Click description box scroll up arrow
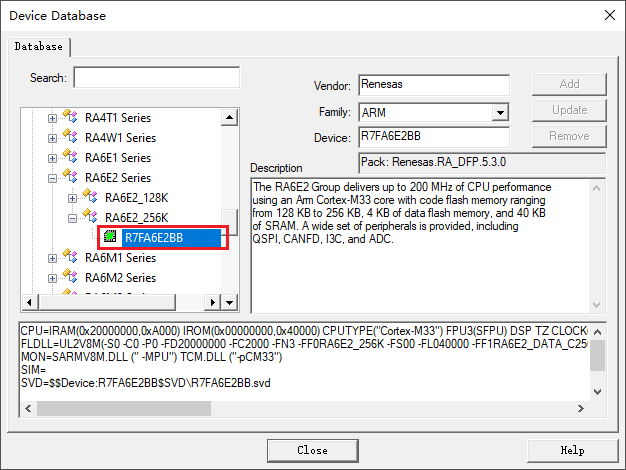 596,188
